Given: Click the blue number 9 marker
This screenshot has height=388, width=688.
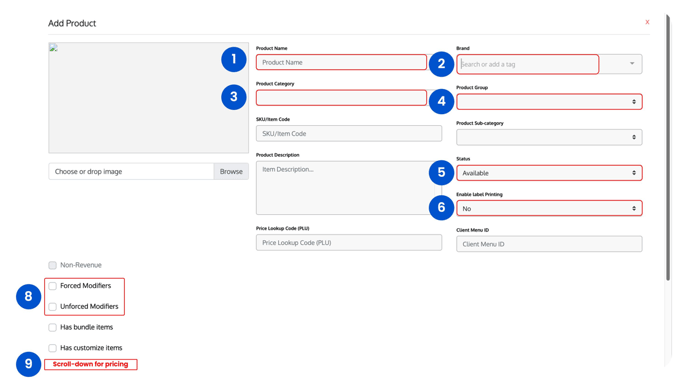Looking at the screenshot, I should (x=29, y=364).
